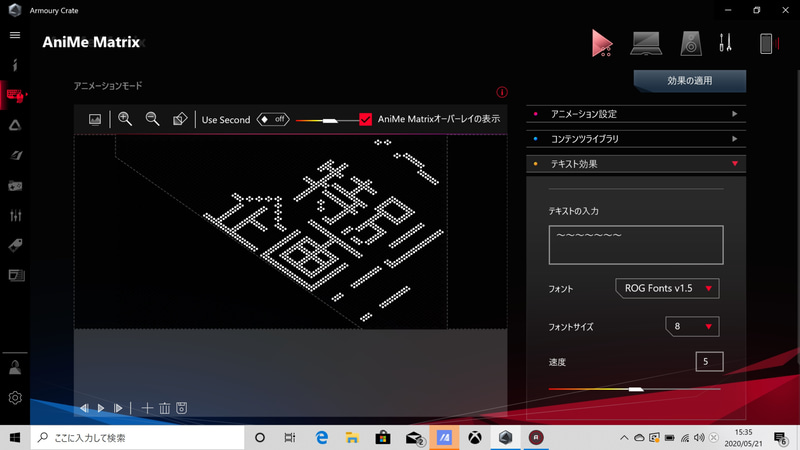Zoom out on the matrix preview
Viewport: 800px width, 450px height.
(x=152, y=119)
